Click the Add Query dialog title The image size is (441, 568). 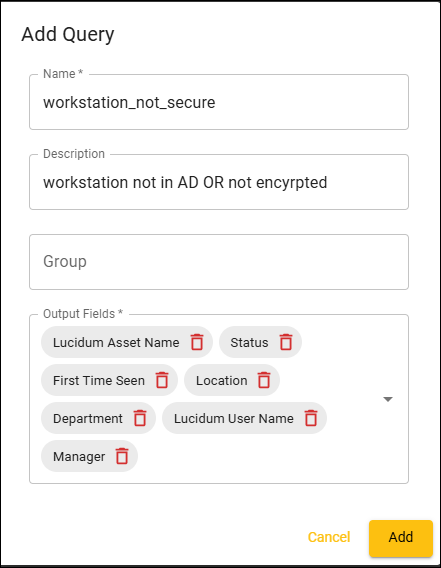[x=68, y=35]
